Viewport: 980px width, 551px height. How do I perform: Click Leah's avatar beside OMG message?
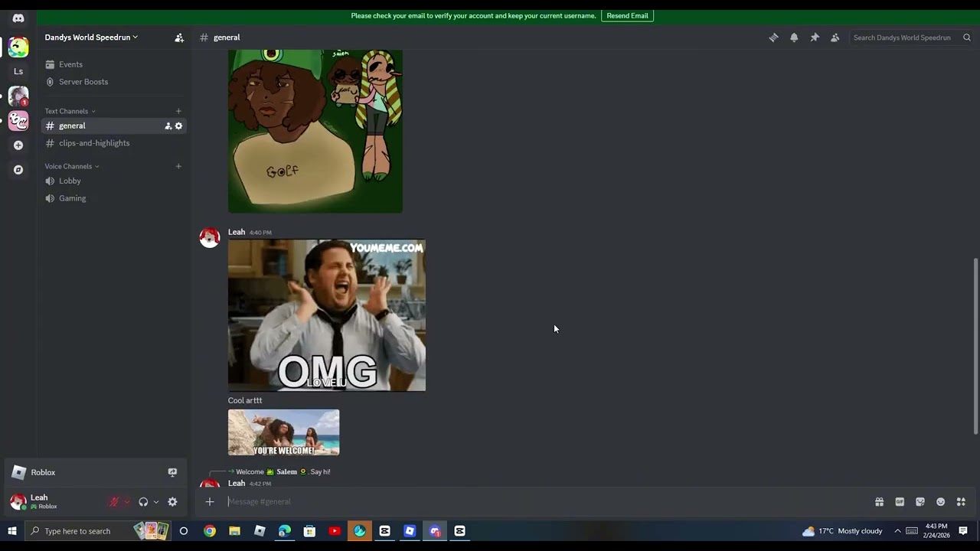210,238
